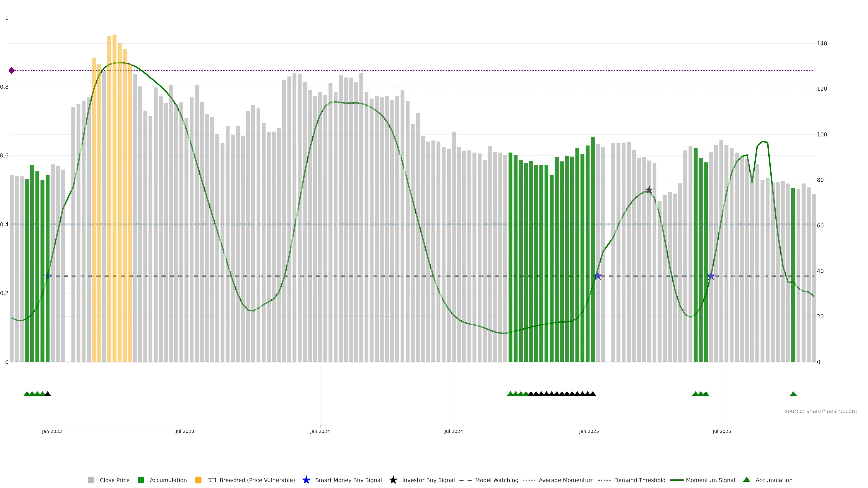Screen dimensions: 868x488
Task: Hide the Demand Threshold series via legend
Action: [639, 480]
